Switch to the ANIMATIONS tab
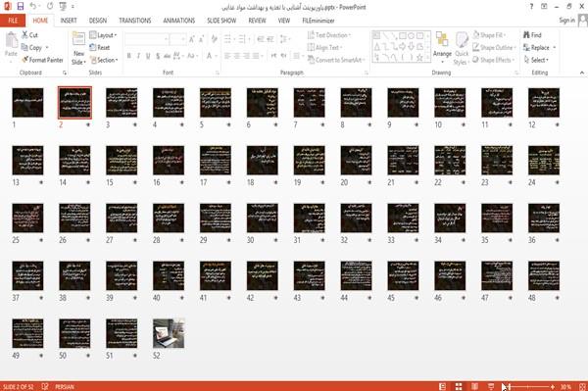This screenshot has width=588, height=391. [x=179, y=21]
